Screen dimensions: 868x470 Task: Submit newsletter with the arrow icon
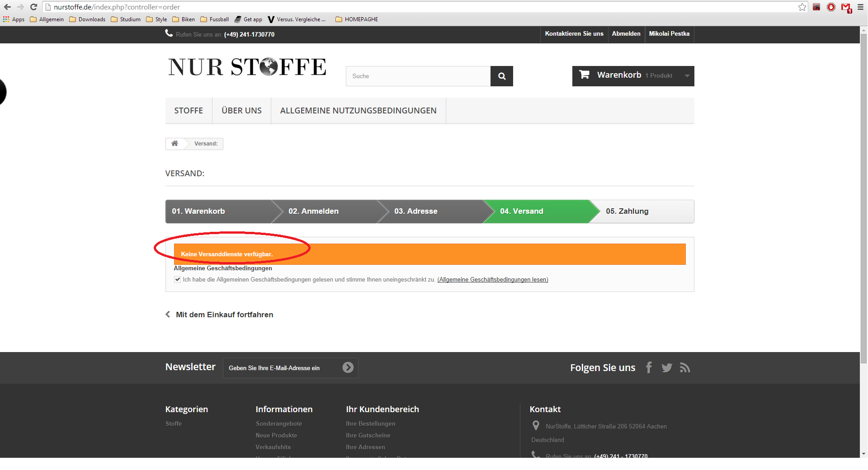[348, 367]
